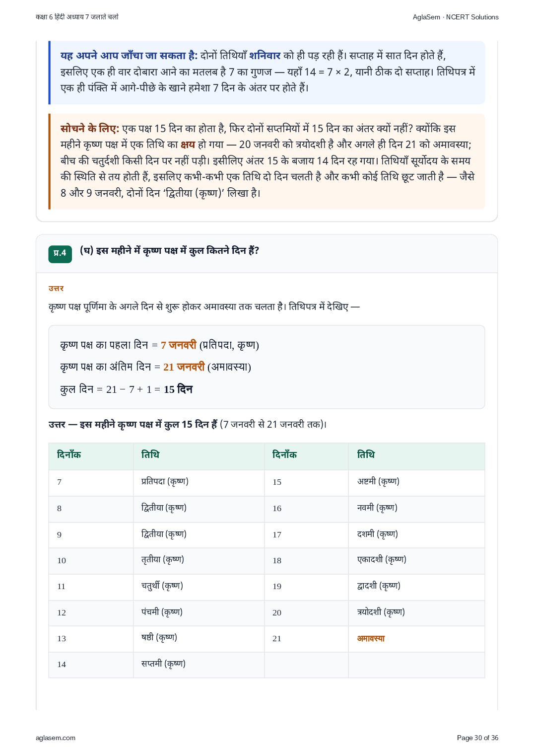
Task: Click the अमावस्या cell for date 21
Action: (x=416, y=638)
